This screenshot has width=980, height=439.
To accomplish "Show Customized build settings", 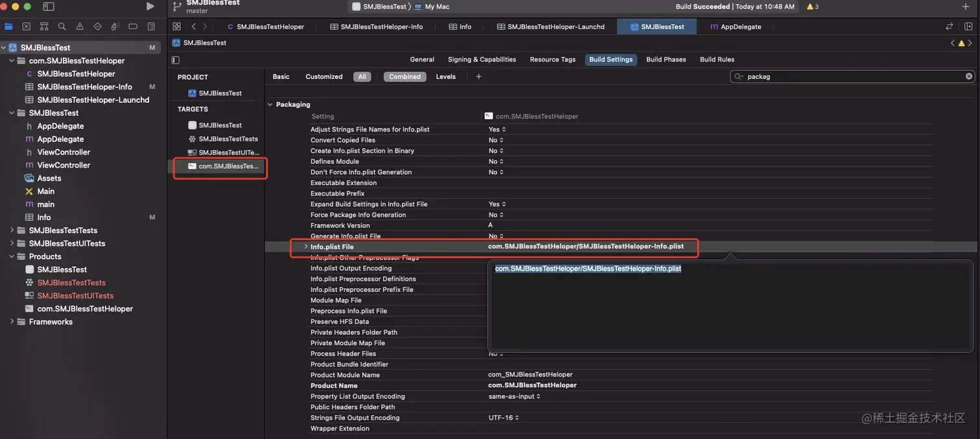I will [x=324, y=76].
